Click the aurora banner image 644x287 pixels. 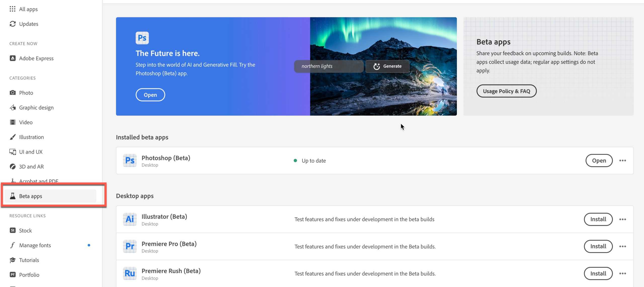tap(383, 66)
